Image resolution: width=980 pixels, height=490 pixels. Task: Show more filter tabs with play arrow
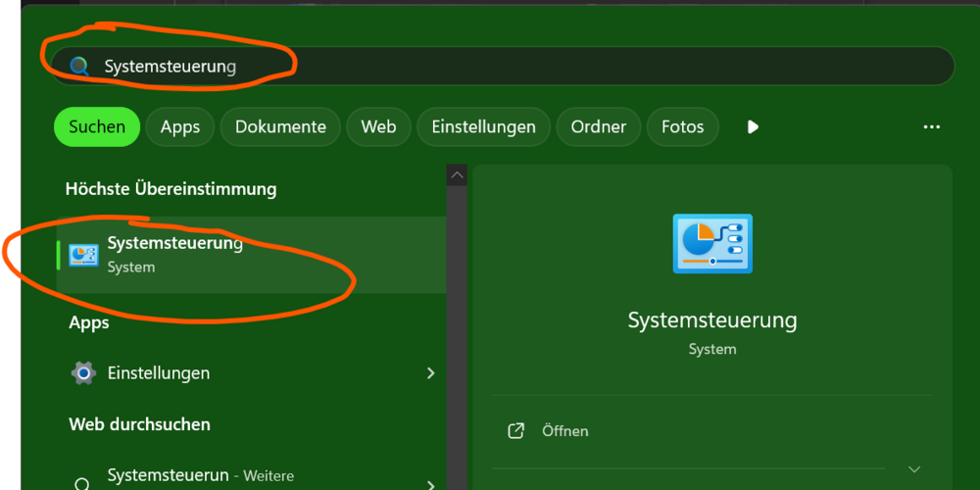click(x=753, y=126)
